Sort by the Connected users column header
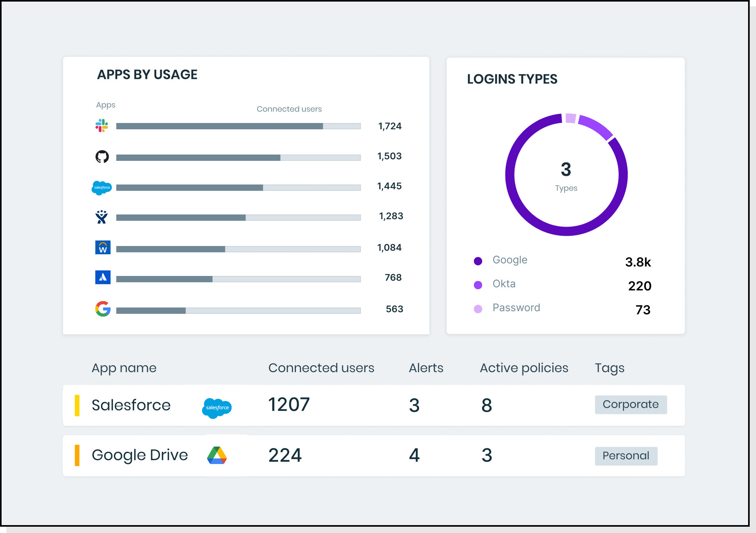 pos(321,368)
